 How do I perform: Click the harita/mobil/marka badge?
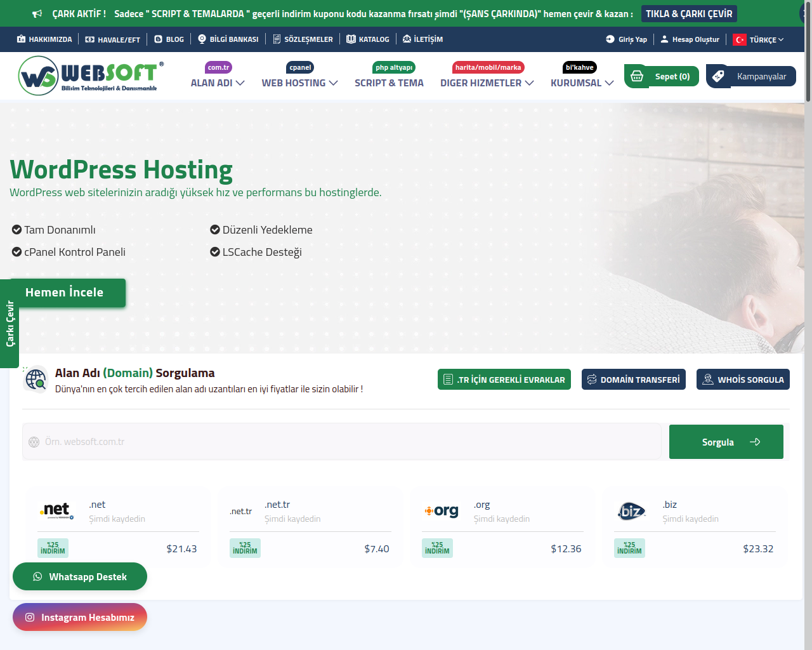[x=488, y=67]
